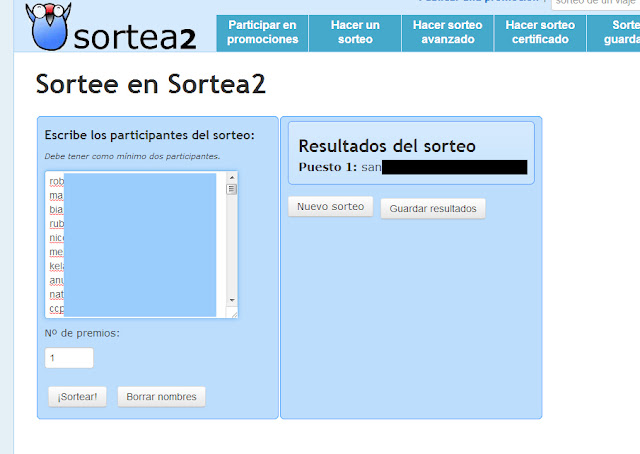The height and width of the screenshot is (454, 640).
Task: Click the Nº de premios field
Action: pos(69,358)
